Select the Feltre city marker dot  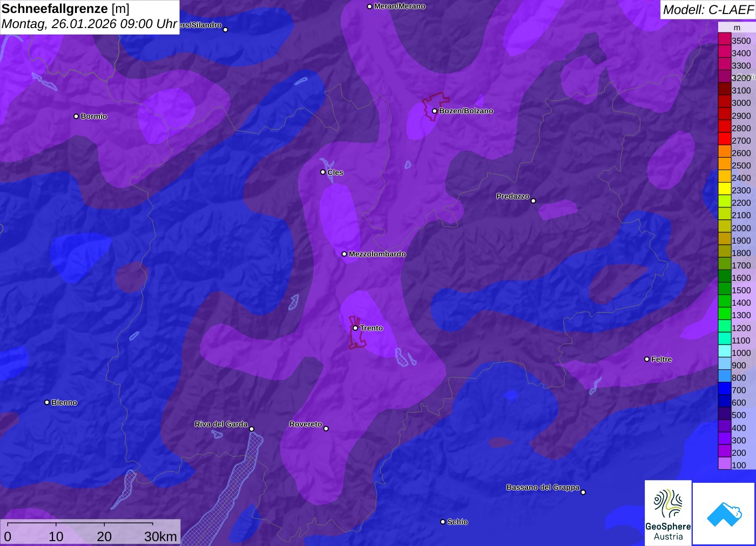click(647, 359)
